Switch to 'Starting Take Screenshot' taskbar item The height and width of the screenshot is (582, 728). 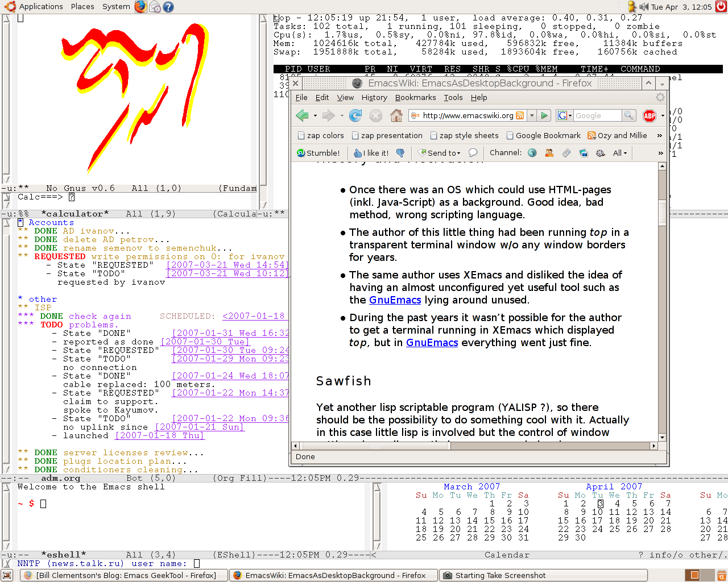pyautogui.click(x=543, y=575)
